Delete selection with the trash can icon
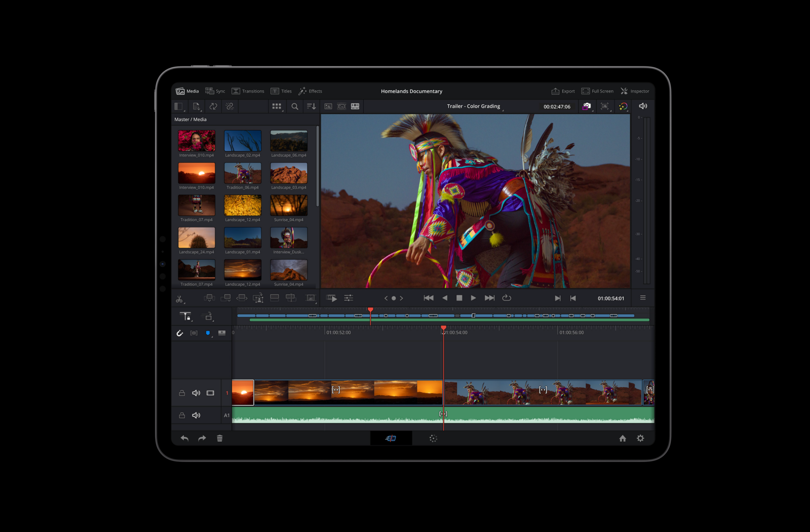The image size is (810, 532). (220, 438)
